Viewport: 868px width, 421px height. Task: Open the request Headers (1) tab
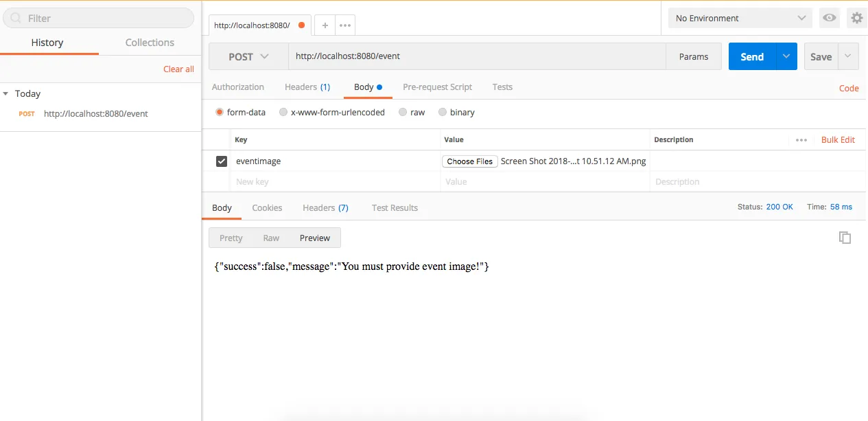(x=307, y=87)
